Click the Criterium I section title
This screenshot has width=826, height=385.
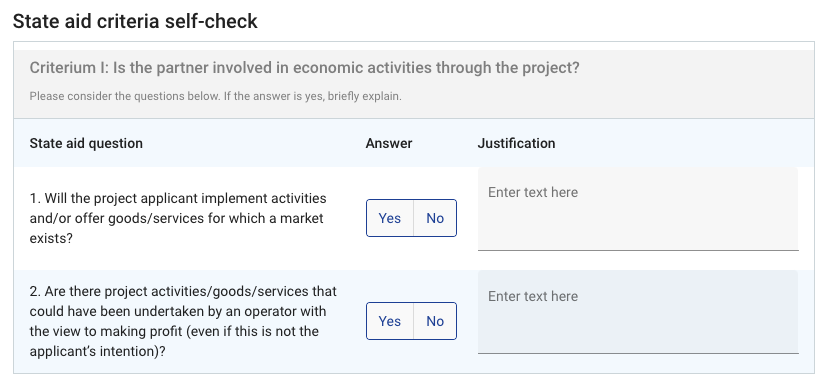304,68
